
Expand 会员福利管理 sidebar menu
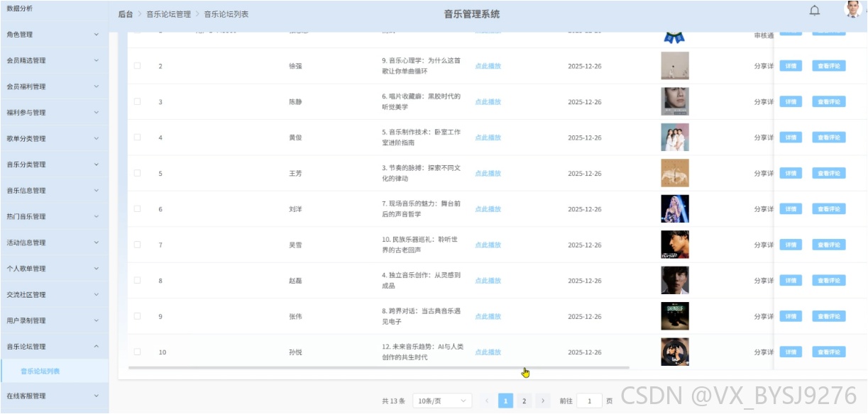coord(54,86)
